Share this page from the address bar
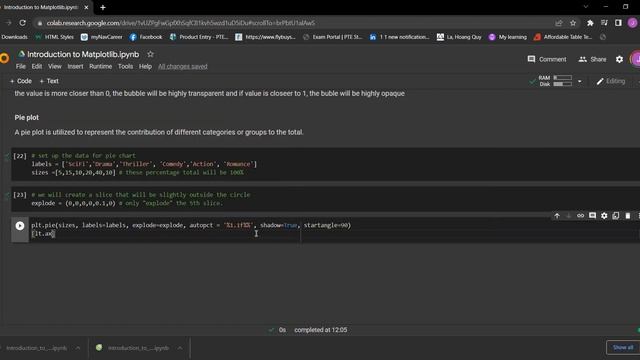The height and width of the screenshot is (360, 640). (x=558, y=23)
